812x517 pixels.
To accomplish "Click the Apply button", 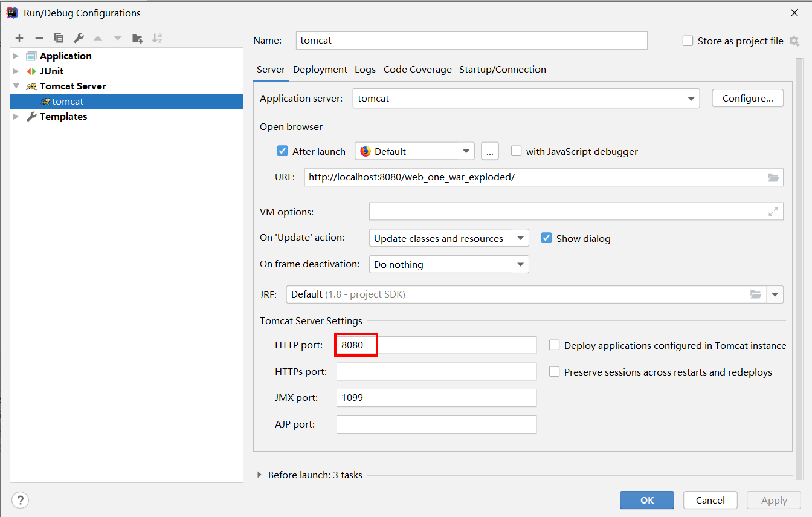I will coord(774,500).
